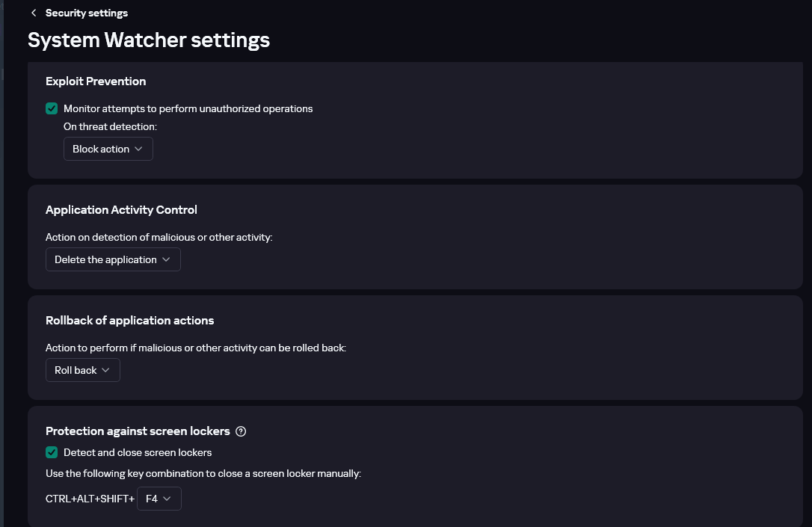812x527 pixels.
Task: Click the Protection against screen lockers heading
Action: [x=138, y=431]
